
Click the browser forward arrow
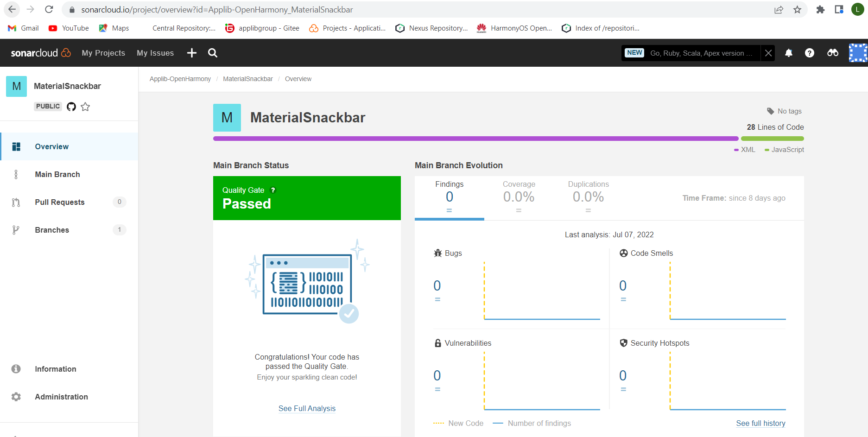[31, 9]
